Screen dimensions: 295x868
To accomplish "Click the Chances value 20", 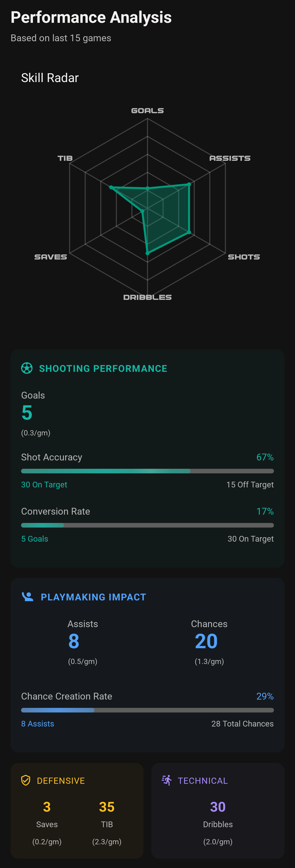I will 206,641.
